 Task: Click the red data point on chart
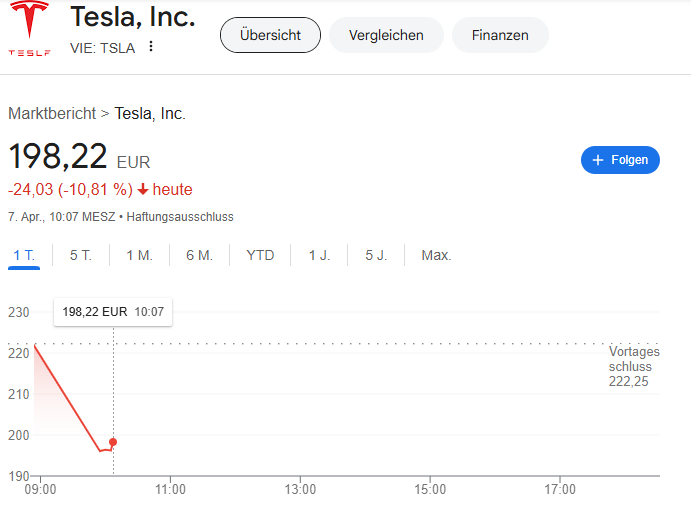(113, 442)
